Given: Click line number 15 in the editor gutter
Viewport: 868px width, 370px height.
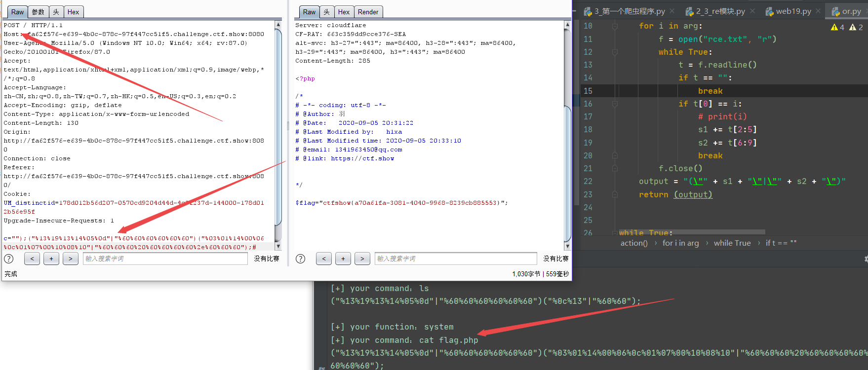Looking at the screenshot, I should (588, 91).
